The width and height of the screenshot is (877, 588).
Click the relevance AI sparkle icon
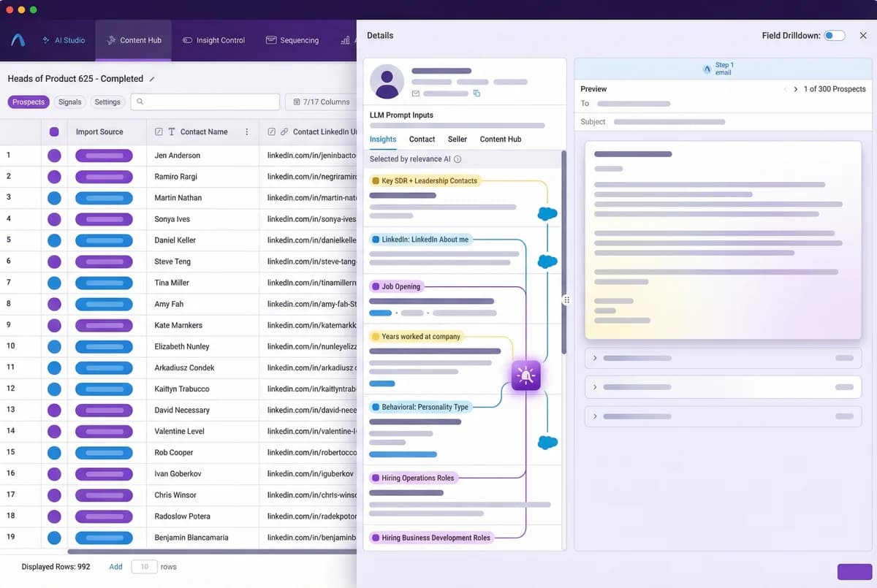click(525, 375)
